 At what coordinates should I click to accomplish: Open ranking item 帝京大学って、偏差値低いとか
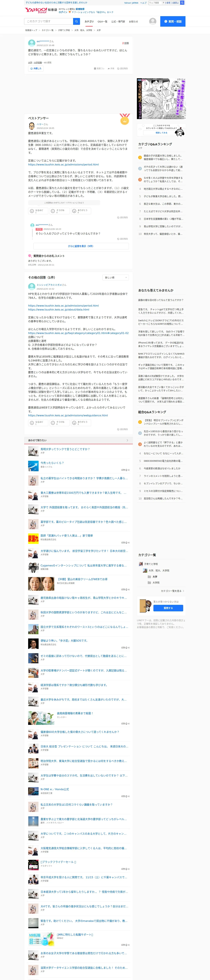[x=163, y=234]
